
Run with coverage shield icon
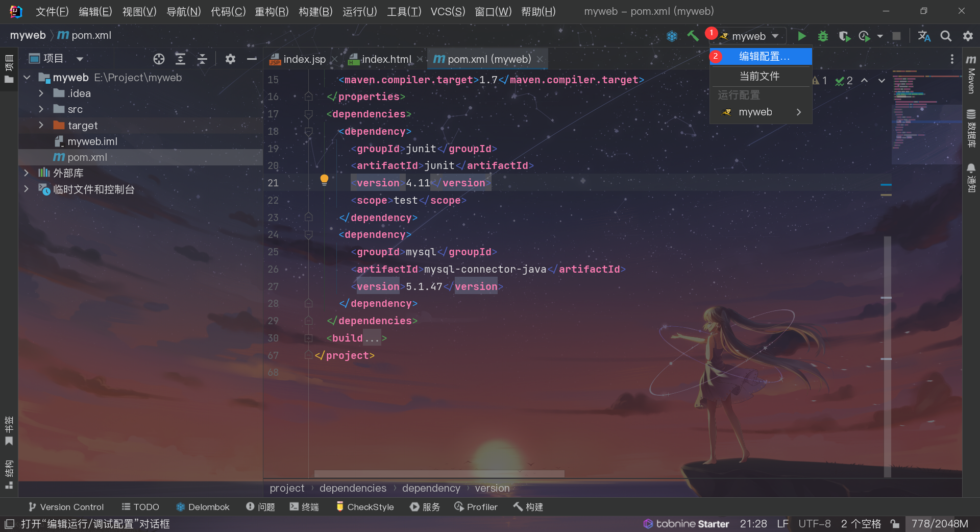(x=844, y=36)
